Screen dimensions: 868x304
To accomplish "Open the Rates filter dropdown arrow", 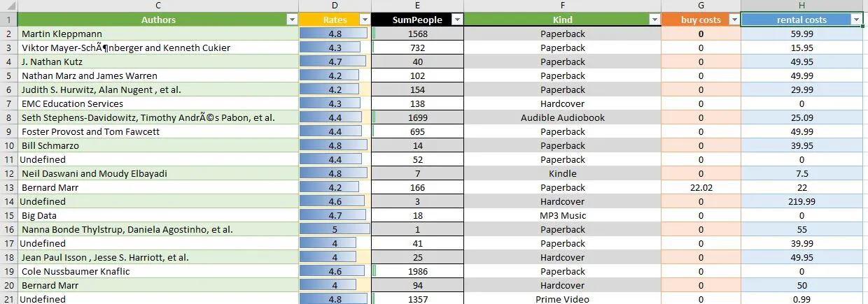I will tap(364, 20).
